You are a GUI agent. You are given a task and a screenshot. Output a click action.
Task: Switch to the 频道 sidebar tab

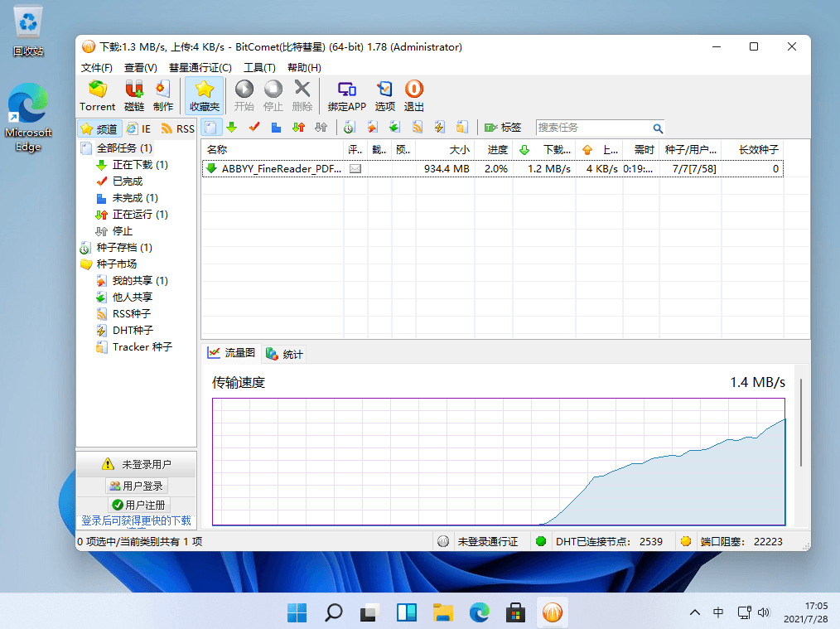[99, 128]
